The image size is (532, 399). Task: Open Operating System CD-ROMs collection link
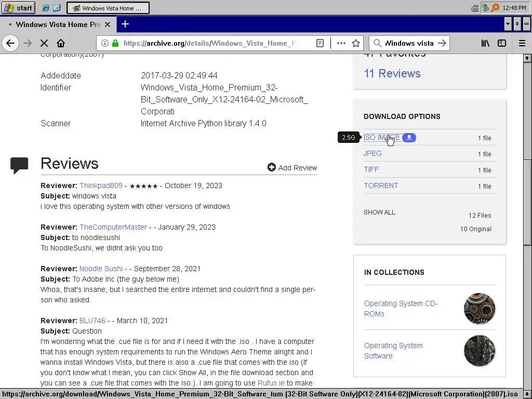401,309
